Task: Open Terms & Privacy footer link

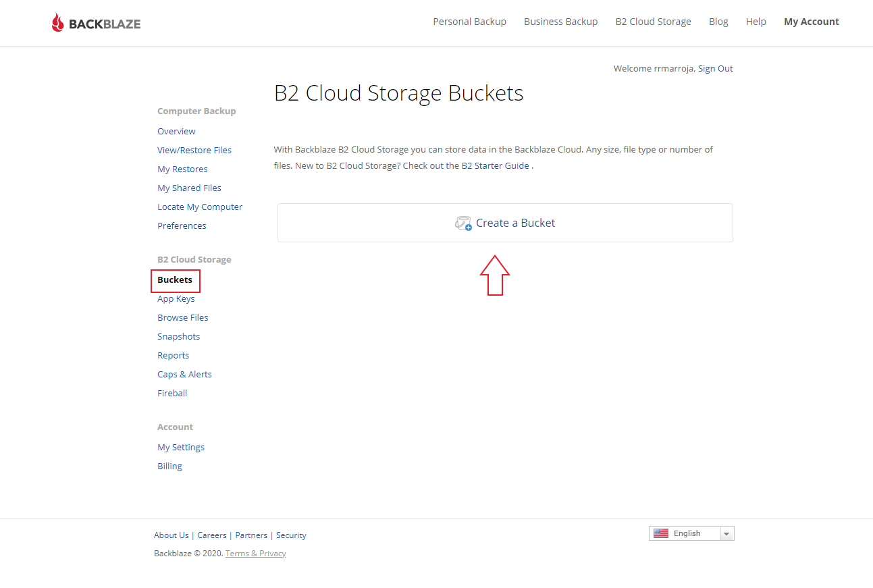Action: 255,553
